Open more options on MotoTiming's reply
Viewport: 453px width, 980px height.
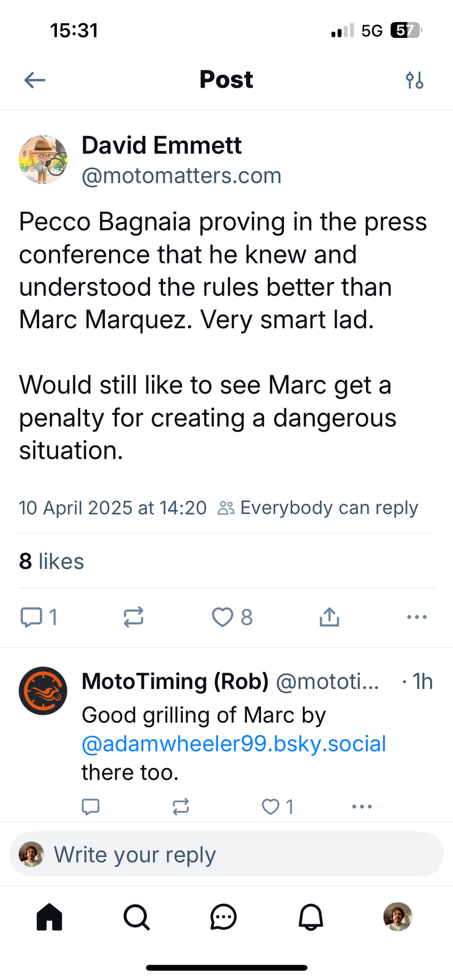[x=362, y=807]
